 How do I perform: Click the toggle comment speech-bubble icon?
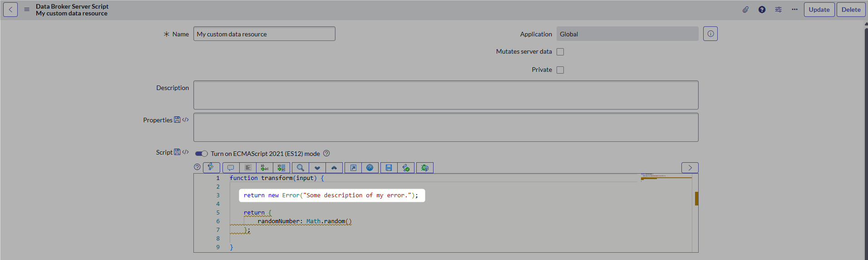click(231, 168)
